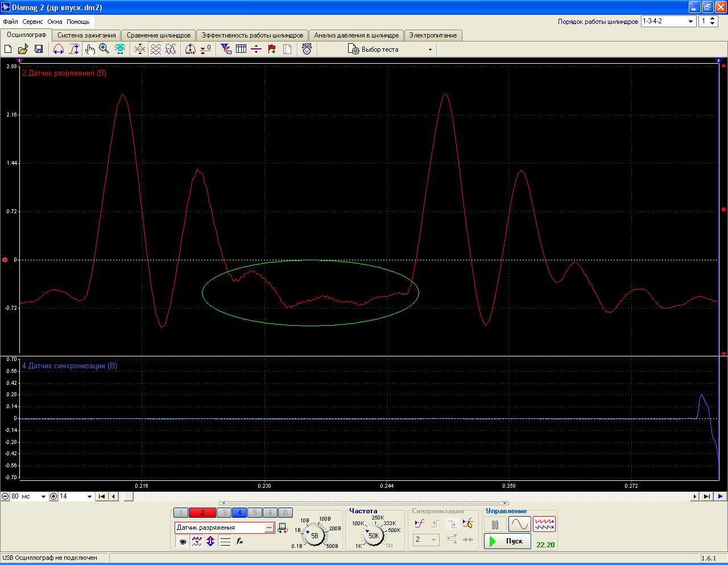Click the zero level reset icon
The width and height of the screenshot is (728, 565).
pyautogui.click(x=206, y=49)
